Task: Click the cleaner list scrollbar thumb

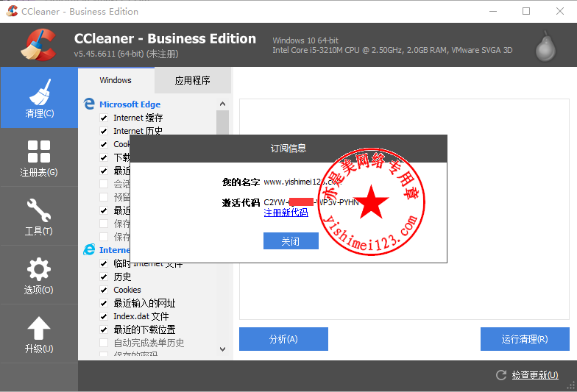Action: point(222,122)
